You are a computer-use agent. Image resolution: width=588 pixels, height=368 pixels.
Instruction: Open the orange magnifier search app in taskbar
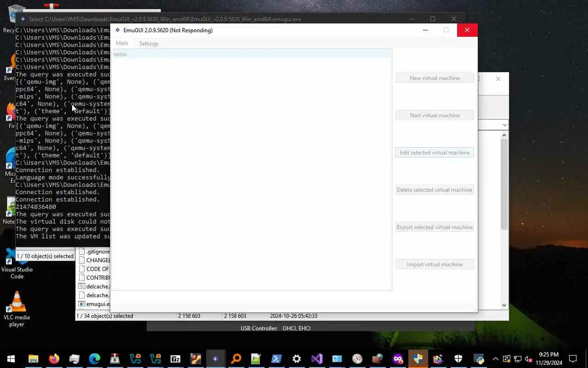[236, 359]
